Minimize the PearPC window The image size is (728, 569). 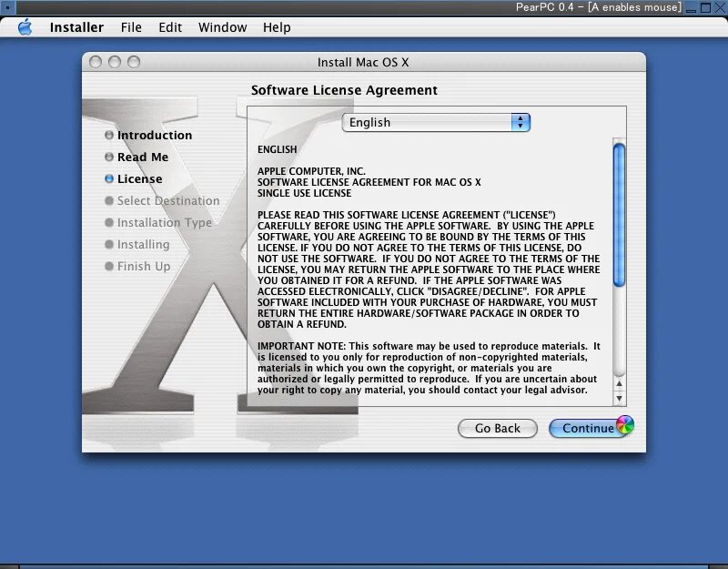click(691, 7)
